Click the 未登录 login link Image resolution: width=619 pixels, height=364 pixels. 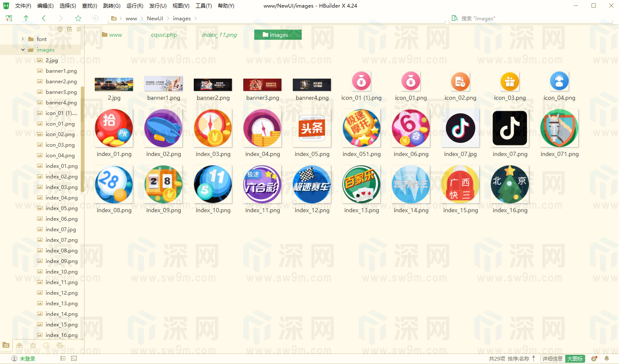[27, 359]
